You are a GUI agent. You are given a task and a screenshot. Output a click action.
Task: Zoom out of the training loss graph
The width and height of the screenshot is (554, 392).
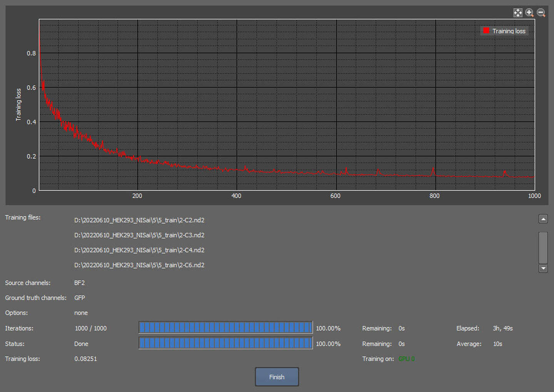541,13
